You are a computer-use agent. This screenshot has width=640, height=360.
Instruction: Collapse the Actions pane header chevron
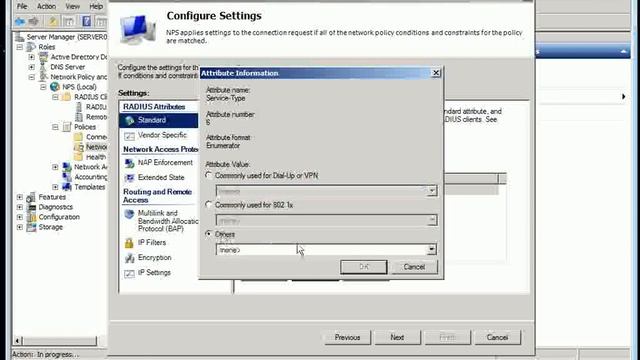click(623, 51)
